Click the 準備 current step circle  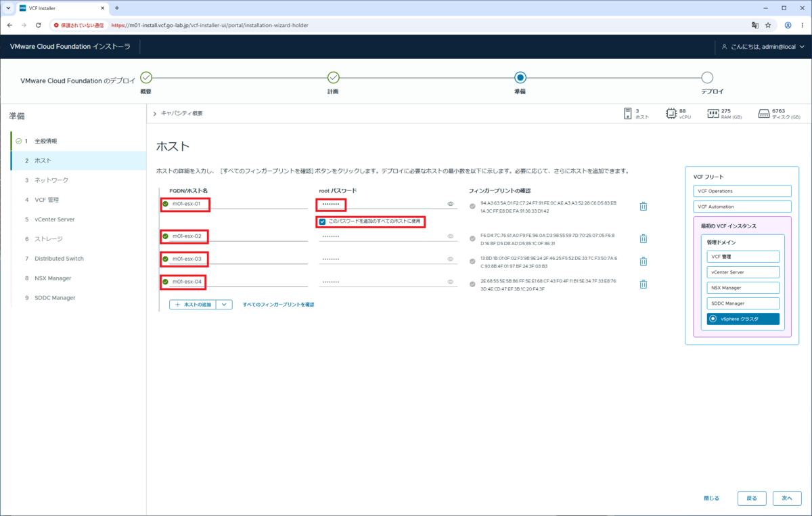point(520,78)
